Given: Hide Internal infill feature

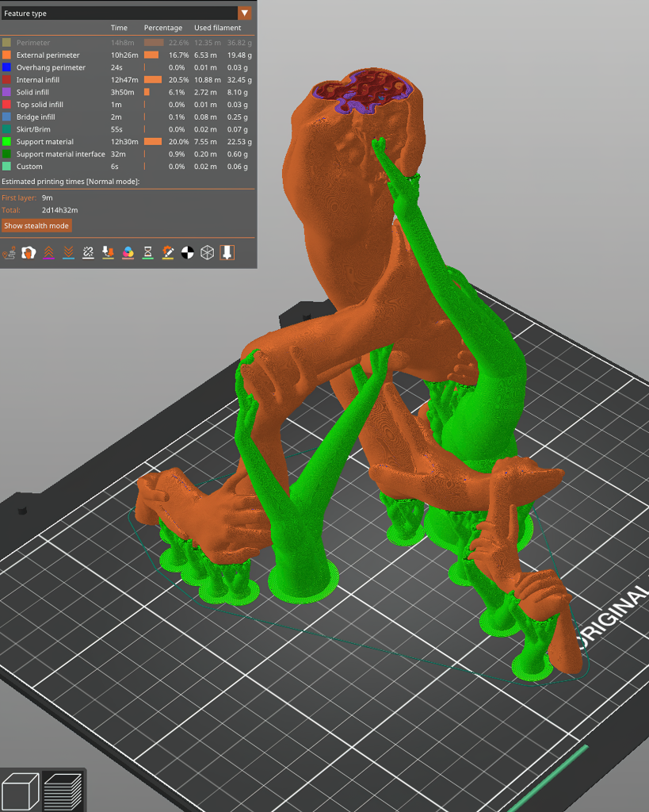Looking at the screenshot, I should [127, 80].
